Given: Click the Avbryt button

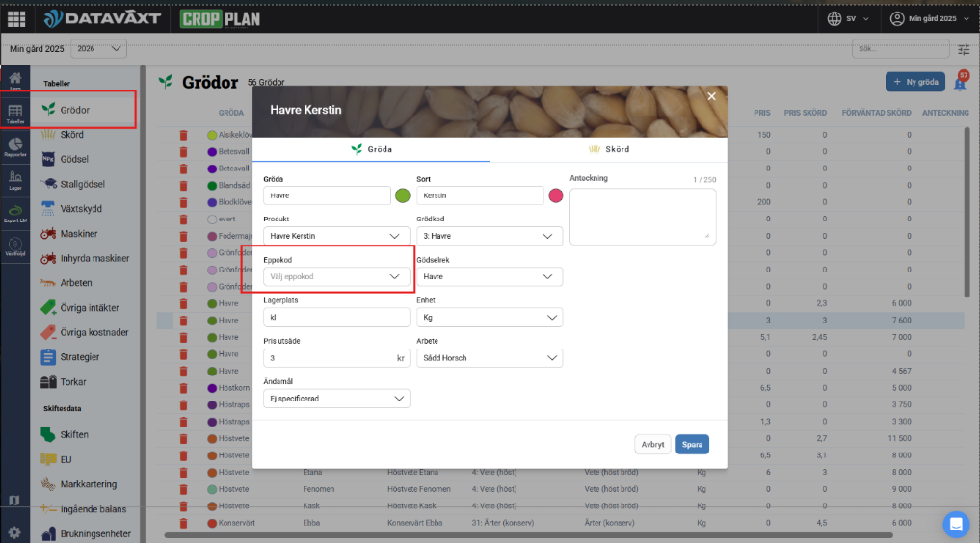Looking at the screenshot, I should [x=652, y=444].
